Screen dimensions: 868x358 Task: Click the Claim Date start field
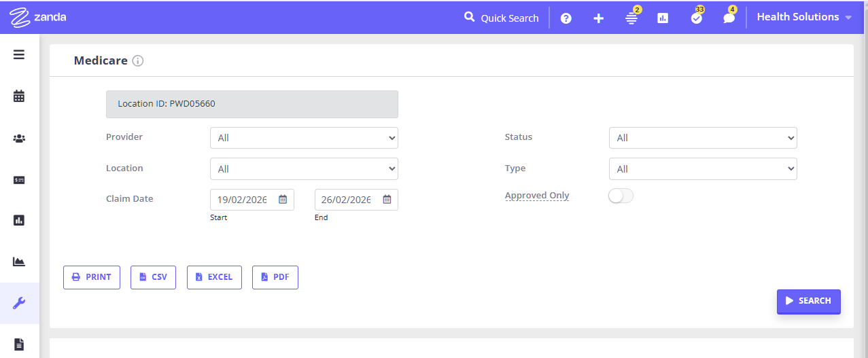(242, 200)
